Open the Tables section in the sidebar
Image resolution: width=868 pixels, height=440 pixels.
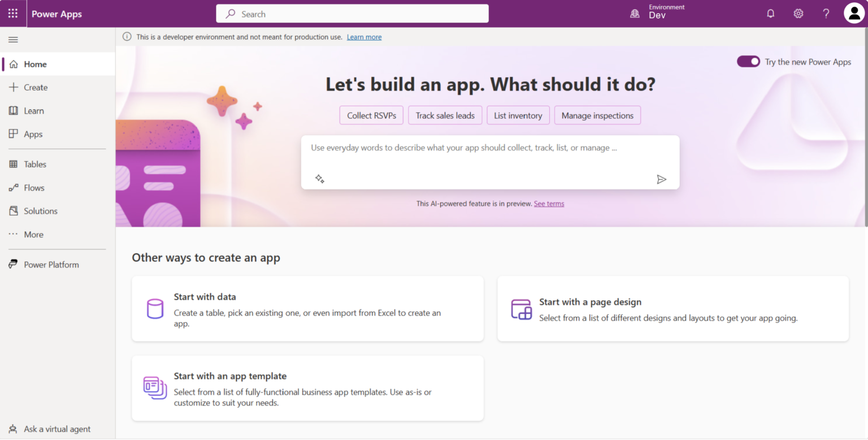click(35, 164)
